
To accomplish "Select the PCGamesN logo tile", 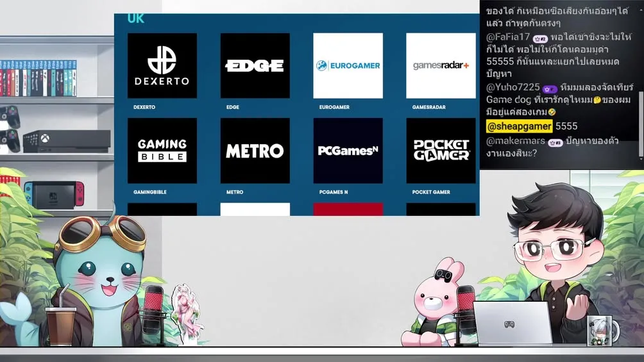I will pos(348,151).
